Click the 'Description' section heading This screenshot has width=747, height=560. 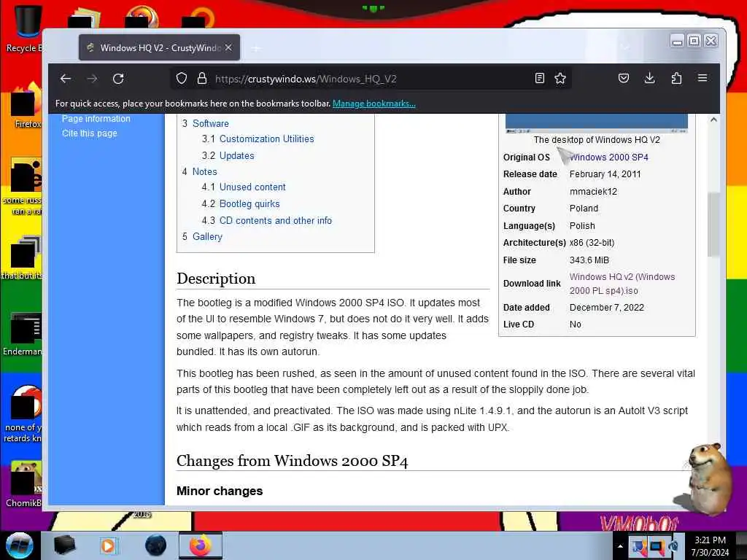pyautogui.click(x=216, y=279)
